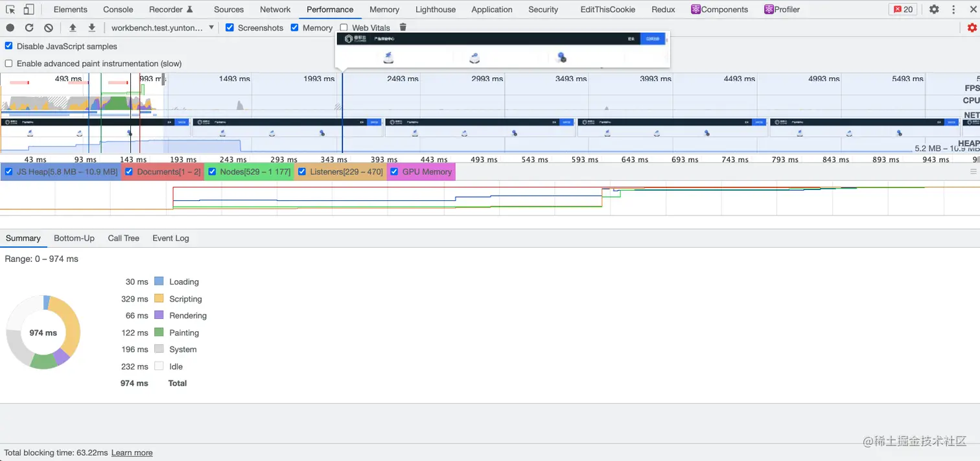Screen dimensions: 980x461
Task: Switch to the Security tab
Action: (543, 10)
